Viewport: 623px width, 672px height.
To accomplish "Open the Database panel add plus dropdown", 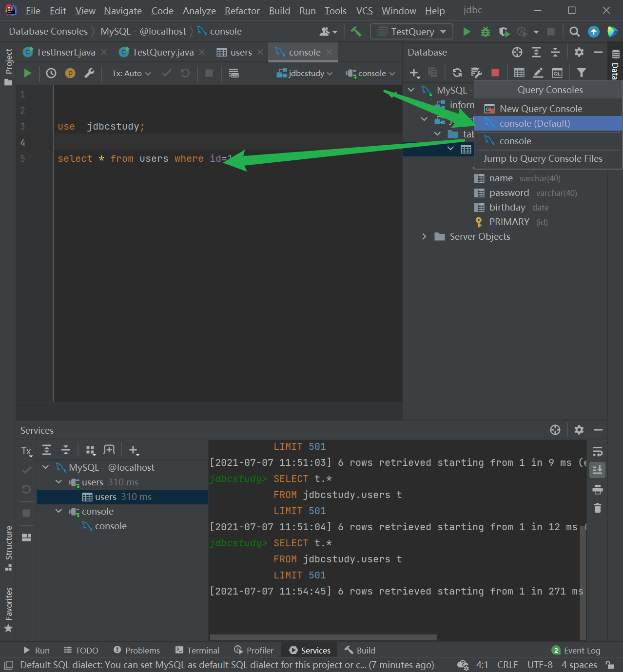I will pos(415,73).
